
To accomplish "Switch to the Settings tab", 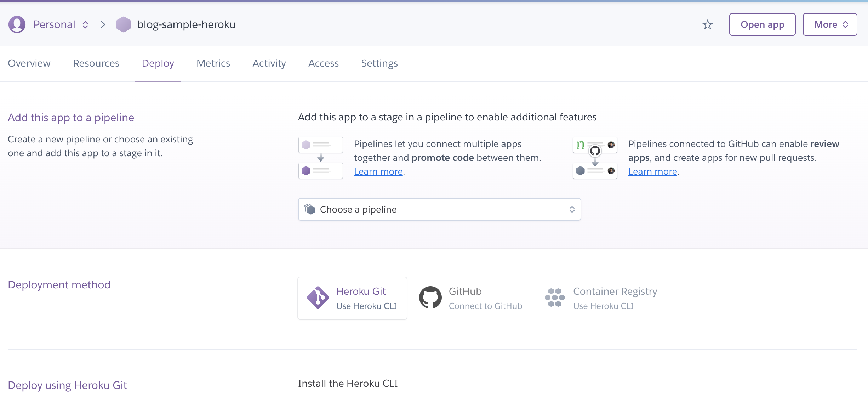I will coord(379,63).
